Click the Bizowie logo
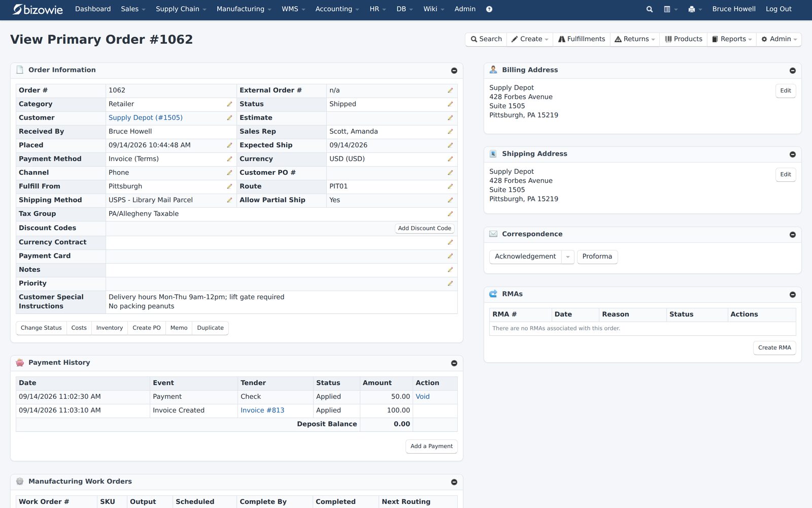The width and height of the screenshot is (812, 508). coord(38,9)
